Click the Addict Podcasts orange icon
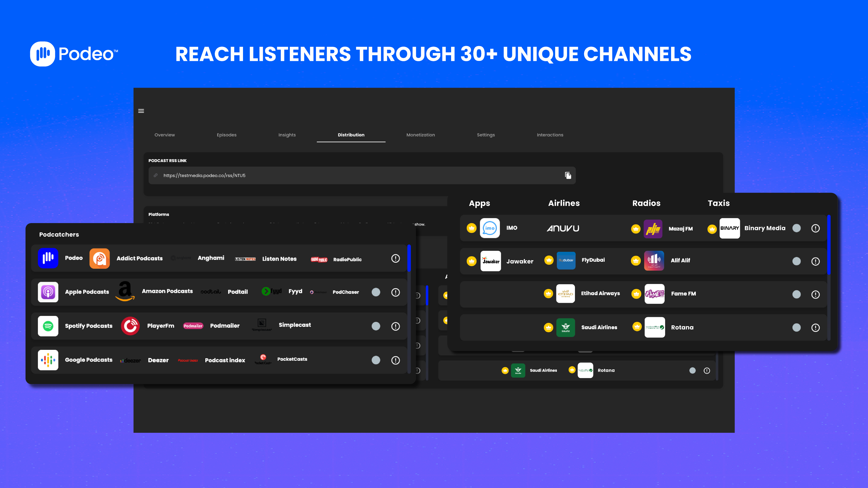 tap(99, 258)
